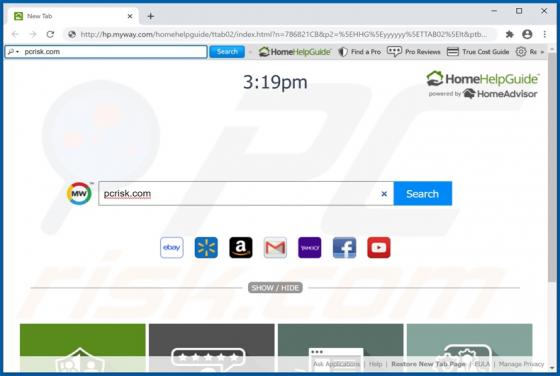Open the toolbar search magnifier dropdown

(13, 52)
